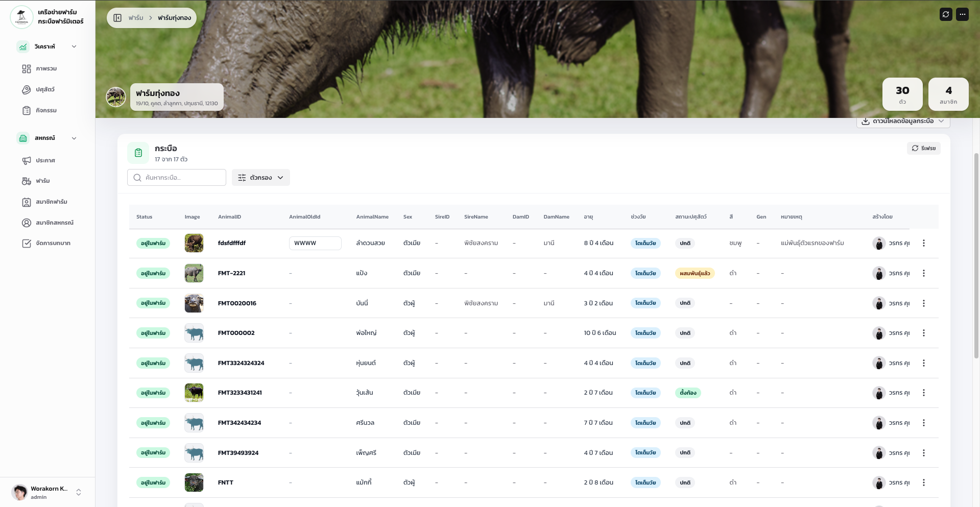Click the กิจกรรม clipboard icon in sidebar
Image resolution: width=980 pixels, height=507 pixels.
point(27,110)
